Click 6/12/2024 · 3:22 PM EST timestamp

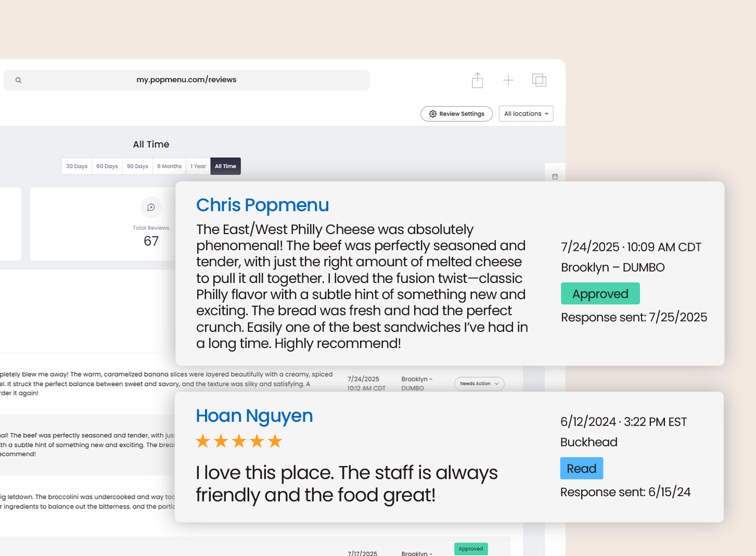(623, 422)
